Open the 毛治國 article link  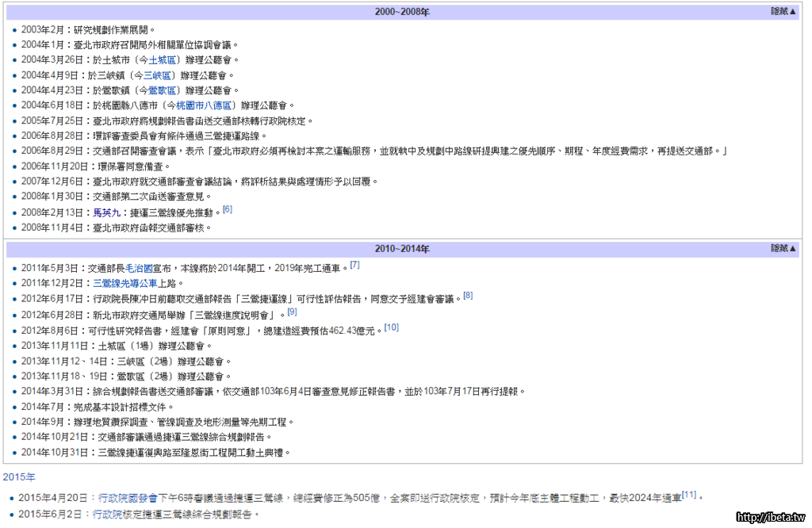(x=140, y=268)
